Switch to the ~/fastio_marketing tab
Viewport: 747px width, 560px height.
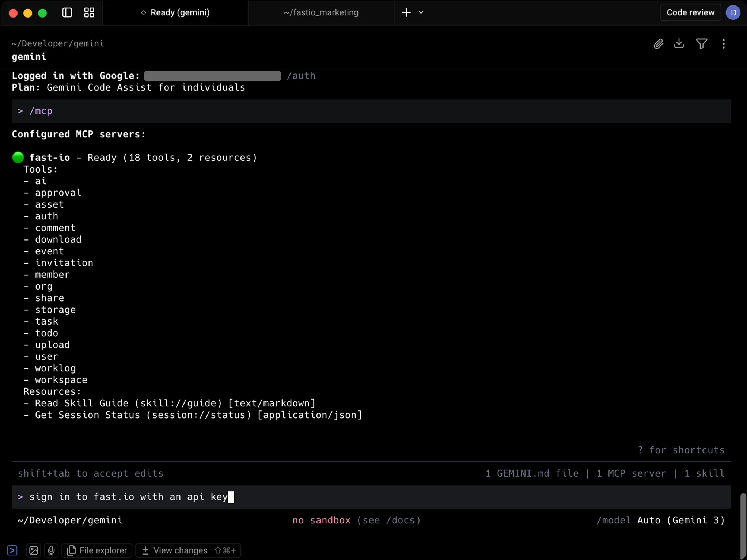point(321,12)
